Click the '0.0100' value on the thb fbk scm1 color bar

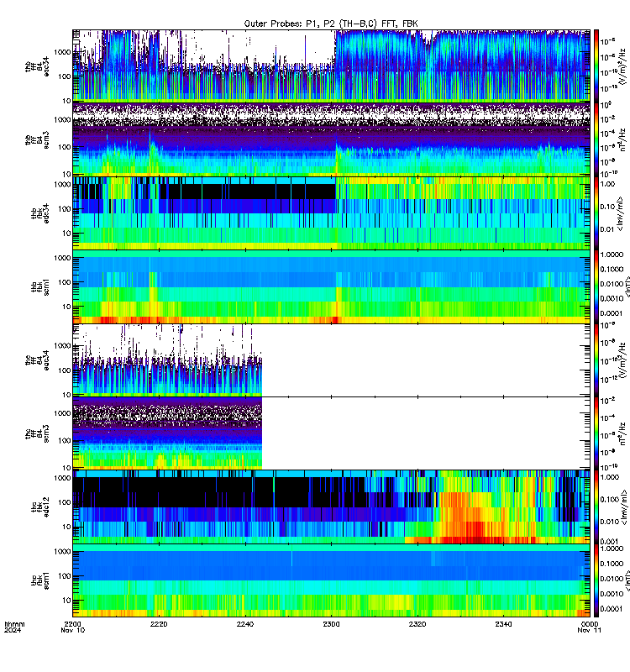pos(612,284)
